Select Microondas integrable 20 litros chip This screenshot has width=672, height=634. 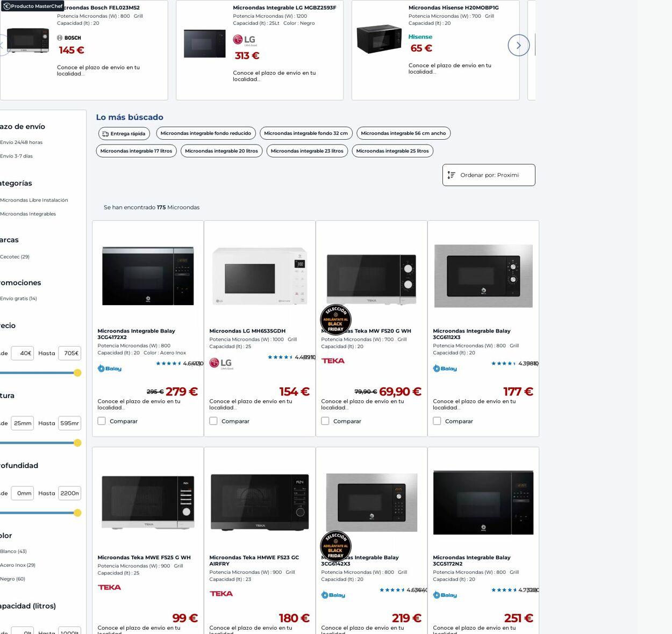point(221,151)
